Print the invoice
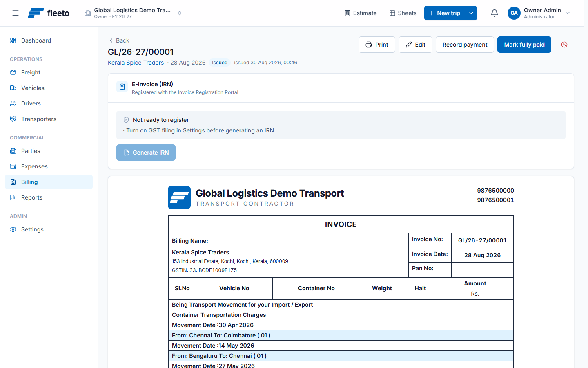588x368 pixels. click(x=377, y=45)
